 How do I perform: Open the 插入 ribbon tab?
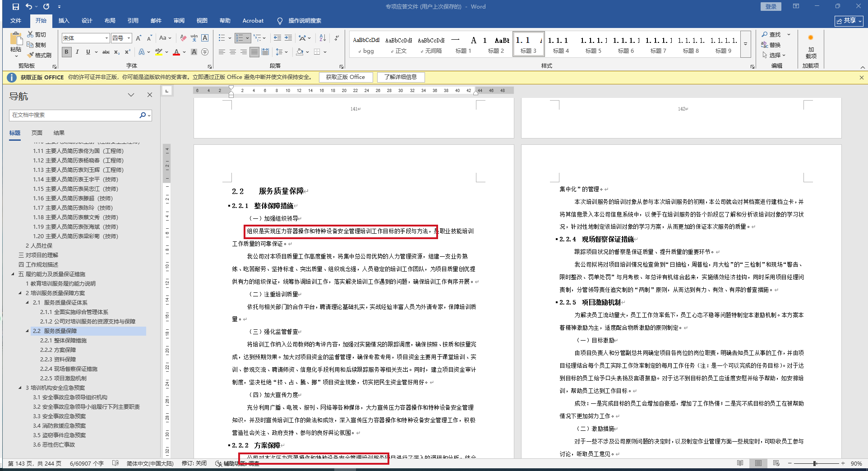pos(64,21)
